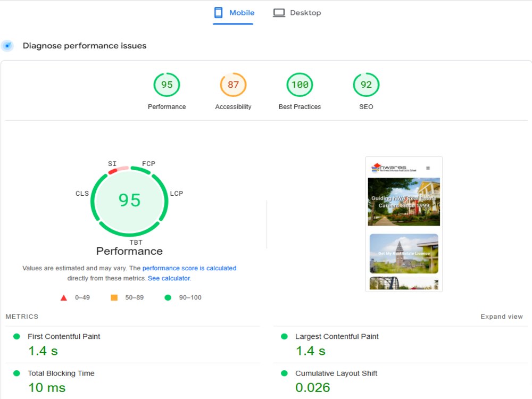Open the See calculator link
This screenshot has height=399, width=532.
point(169,278)
